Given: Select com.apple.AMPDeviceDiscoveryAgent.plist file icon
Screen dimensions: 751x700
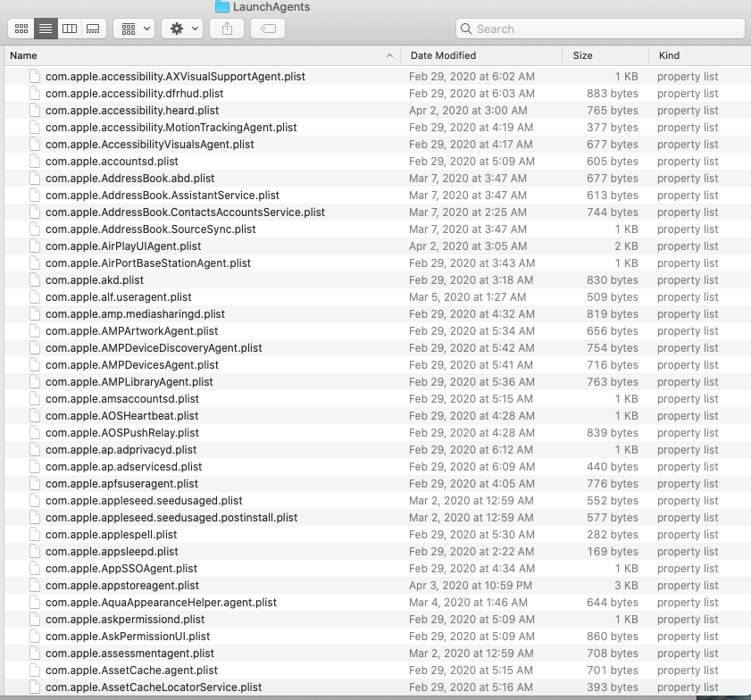Looking at the screenshot, I should coord(35,348).
